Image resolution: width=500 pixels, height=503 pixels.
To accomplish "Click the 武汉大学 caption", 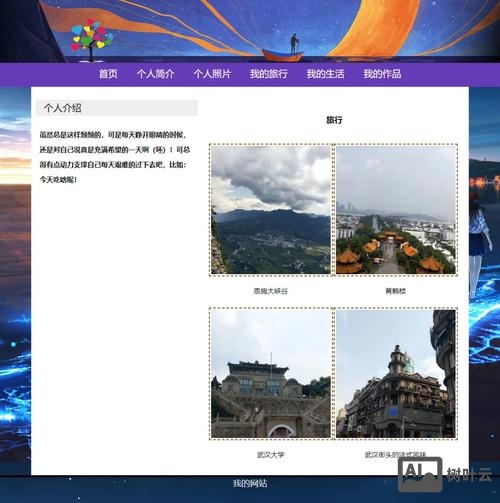I will tap(271, 455).
